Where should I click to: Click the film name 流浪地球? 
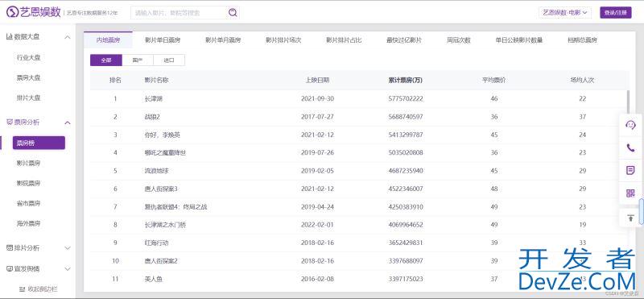[x=156, y=171]
